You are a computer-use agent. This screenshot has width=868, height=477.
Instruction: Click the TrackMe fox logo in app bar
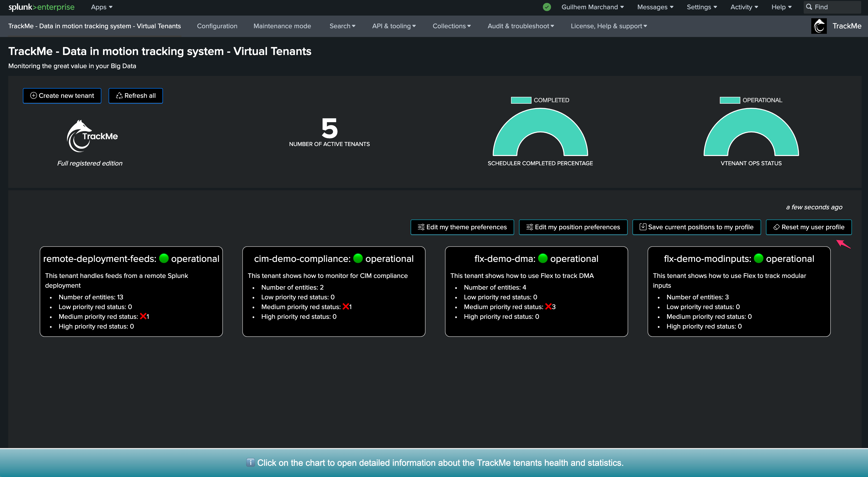[819, 26]
